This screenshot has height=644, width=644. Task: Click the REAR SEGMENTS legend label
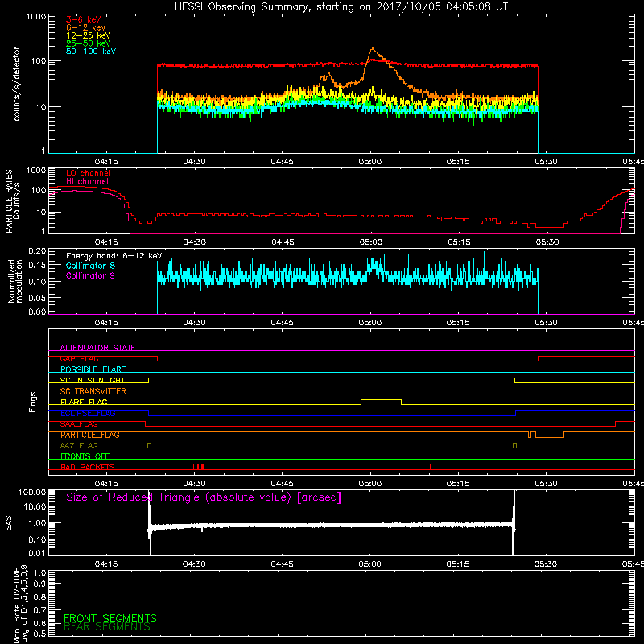(107, 627)
